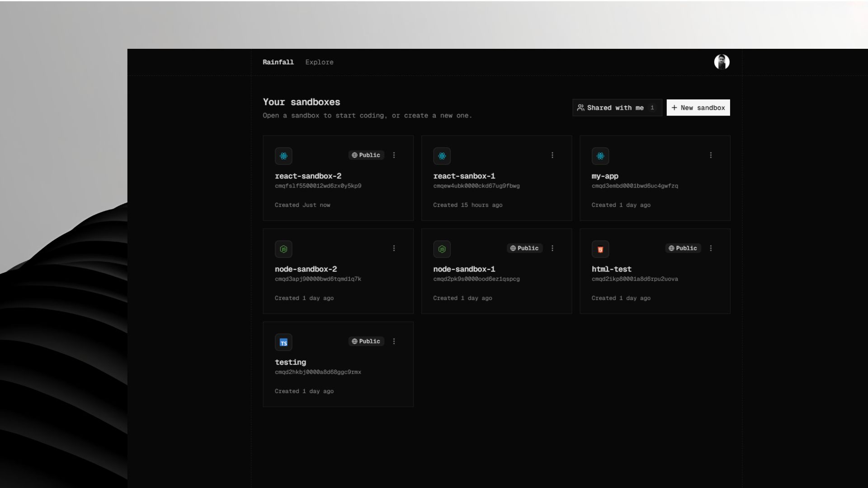Click the React icon on react-sandbox-2
The height and width of the screenshot is (488, 868).
tap(283, 156)
